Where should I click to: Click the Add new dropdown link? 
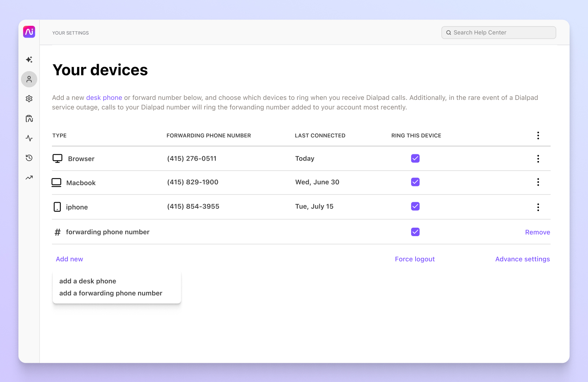pyautogui.click(x=69, y=259)
